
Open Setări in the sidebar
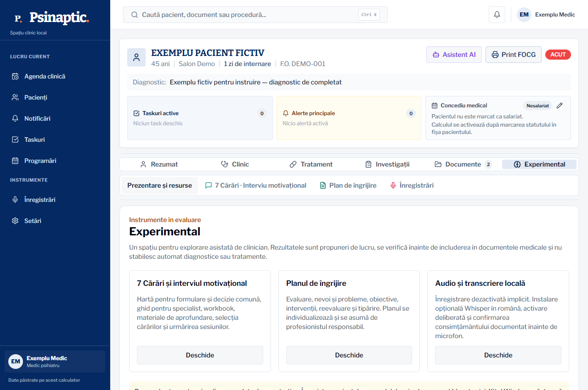tap(55, 221)
